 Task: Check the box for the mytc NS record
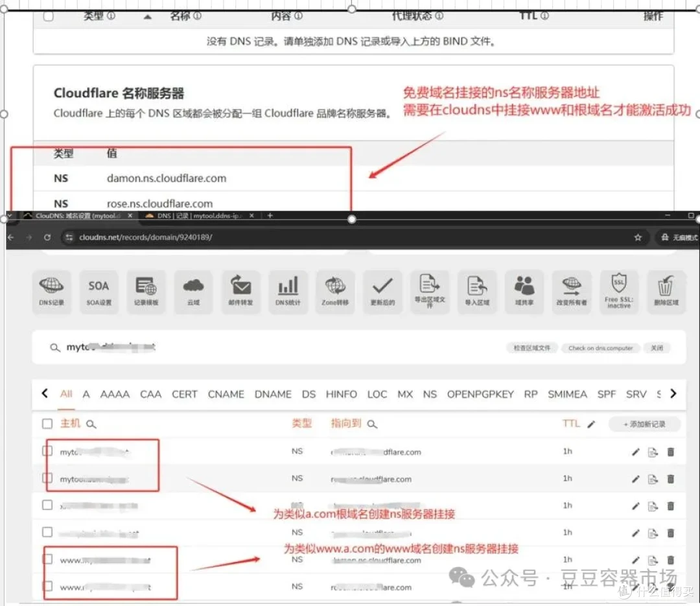pos(47,451)
